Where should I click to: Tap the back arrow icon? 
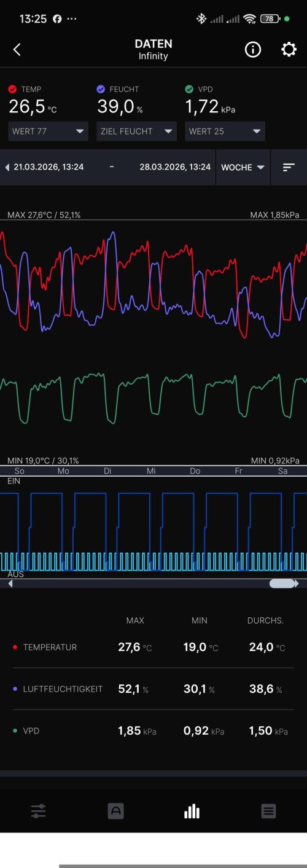click(17, 50)
